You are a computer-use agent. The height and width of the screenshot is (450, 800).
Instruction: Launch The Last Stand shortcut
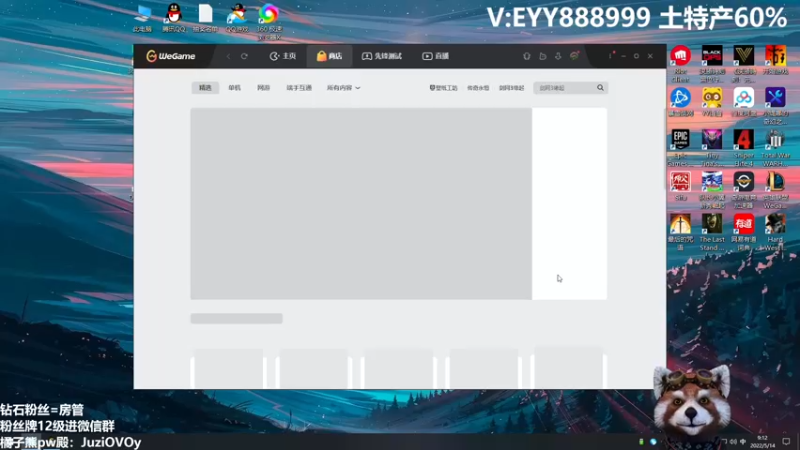pos(712,232)
